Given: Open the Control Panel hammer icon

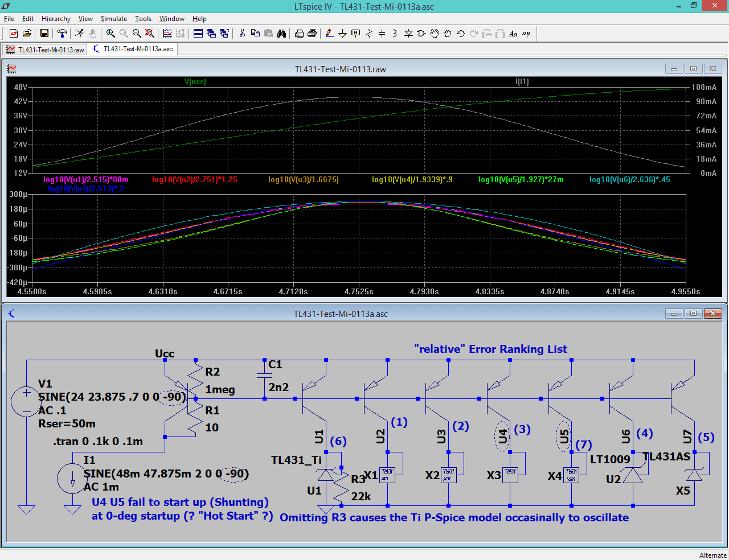Looking at the screenshot, I should pos(62,34).
